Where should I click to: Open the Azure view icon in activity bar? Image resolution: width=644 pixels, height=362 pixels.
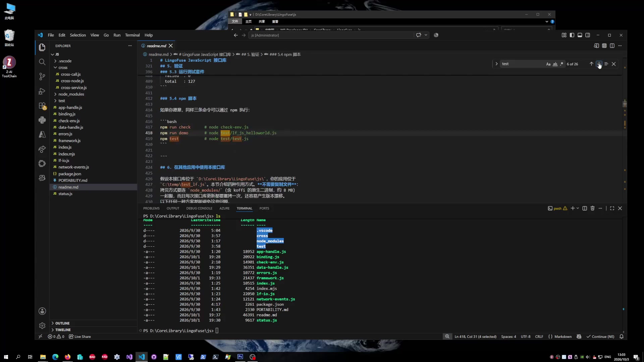[42, 134]
